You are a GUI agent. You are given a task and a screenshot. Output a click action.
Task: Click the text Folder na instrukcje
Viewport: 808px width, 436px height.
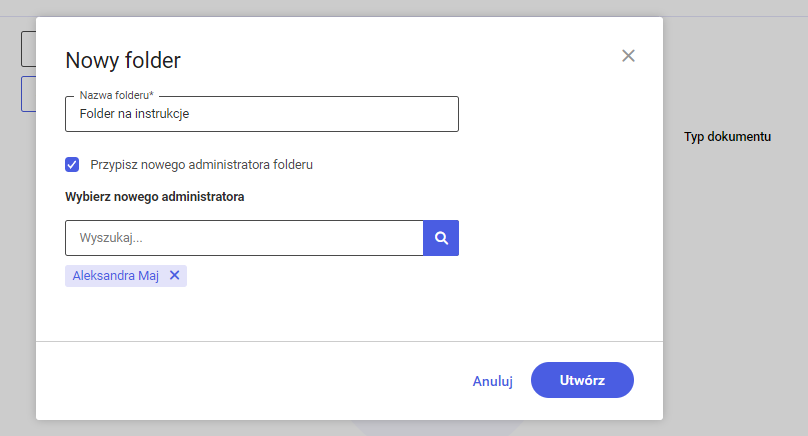(134, 114)
